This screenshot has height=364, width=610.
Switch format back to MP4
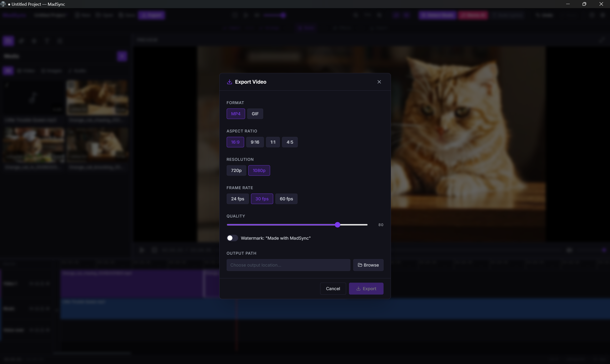point(236,114)
